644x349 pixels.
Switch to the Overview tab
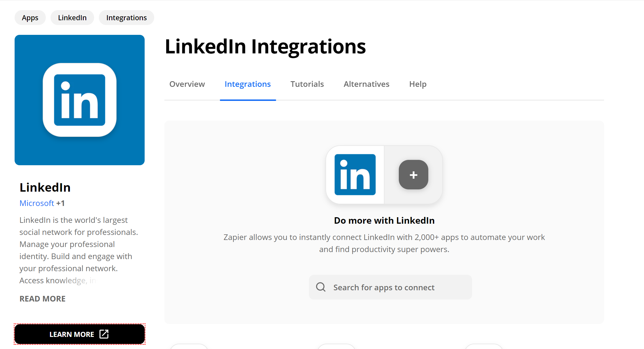(x=187, y=84)
